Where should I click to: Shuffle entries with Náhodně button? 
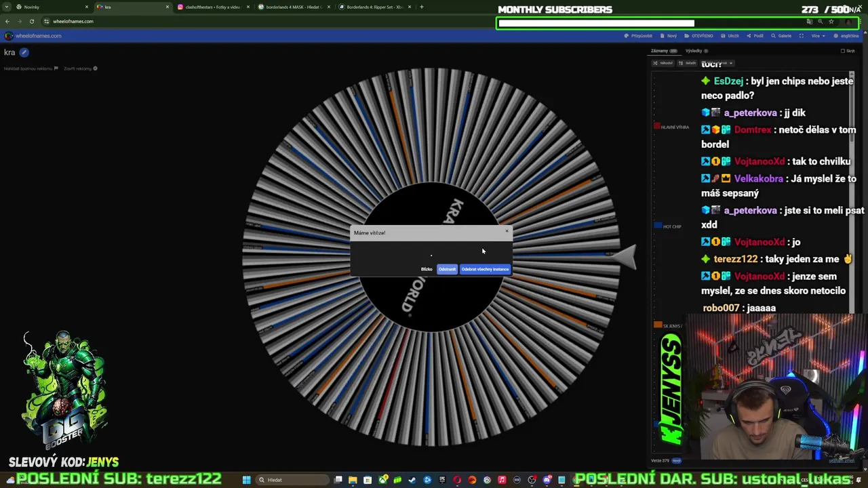663,63
